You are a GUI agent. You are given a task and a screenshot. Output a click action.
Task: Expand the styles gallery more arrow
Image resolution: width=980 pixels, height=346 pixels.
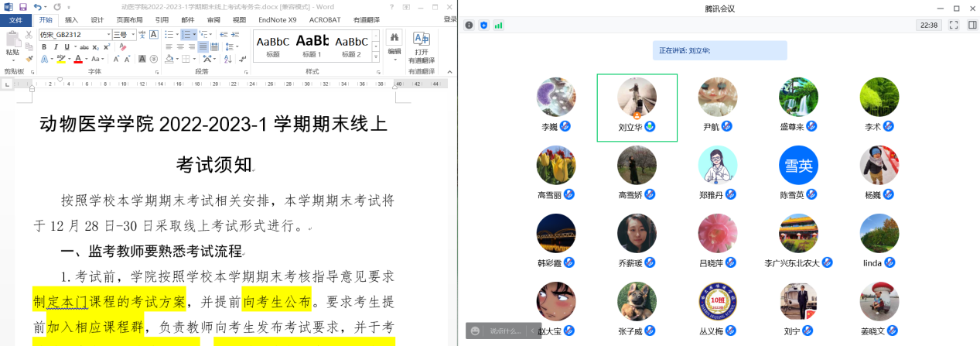tap(377, 58)
